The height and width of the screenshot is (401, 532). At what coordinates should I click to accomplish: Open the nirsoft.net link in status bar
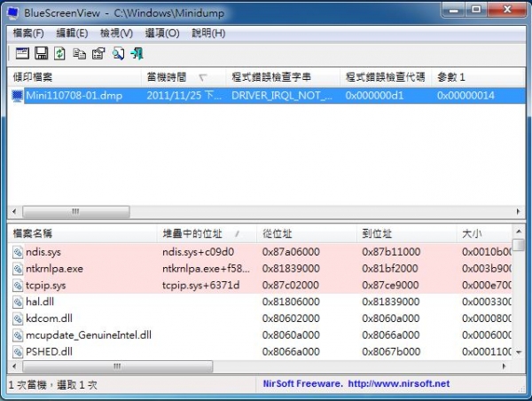pos(403,384)
